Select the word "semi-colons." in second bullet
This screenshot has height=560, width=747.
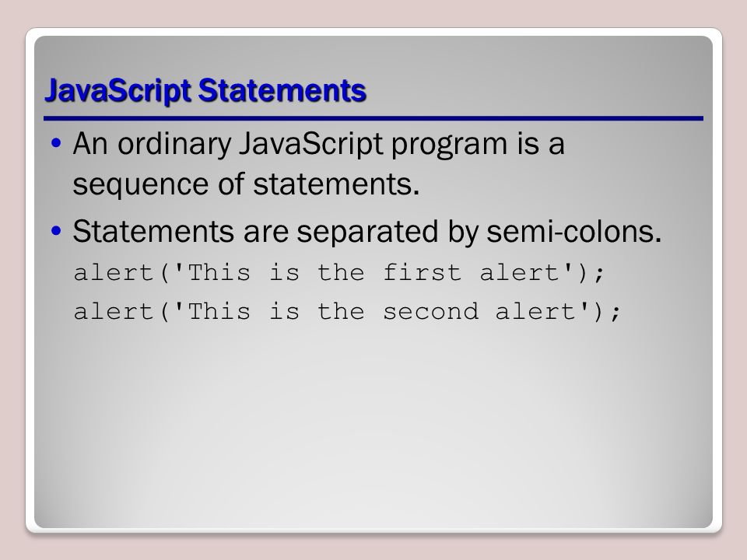point(574,232)
